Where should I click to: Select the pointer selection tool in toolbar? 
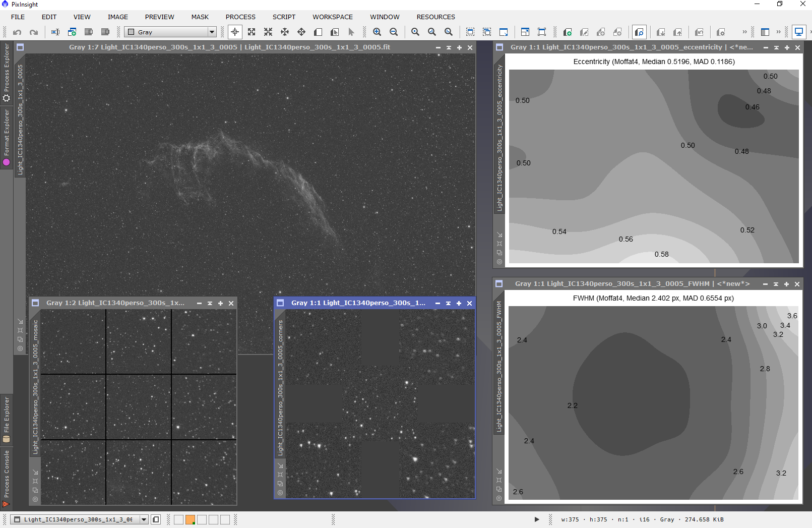351,32
